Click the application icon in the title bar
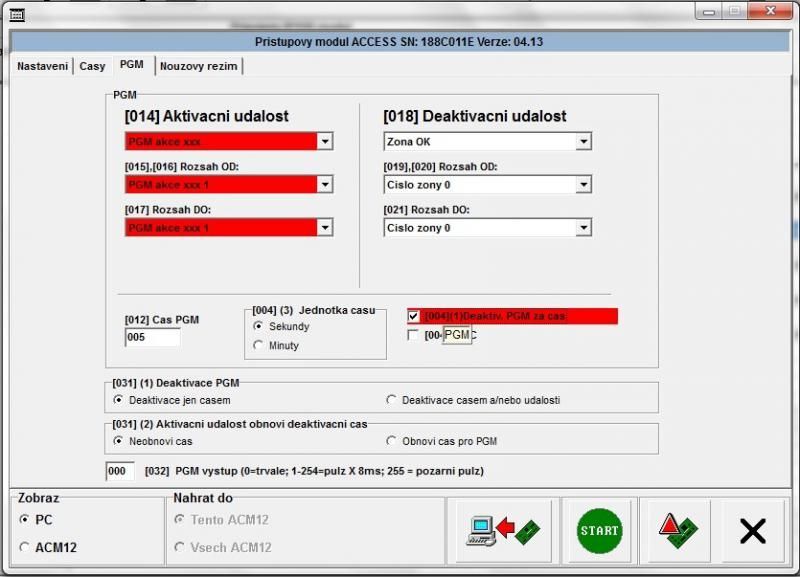The width and height of the screenshot is (800, 577). tap(18, 15)
